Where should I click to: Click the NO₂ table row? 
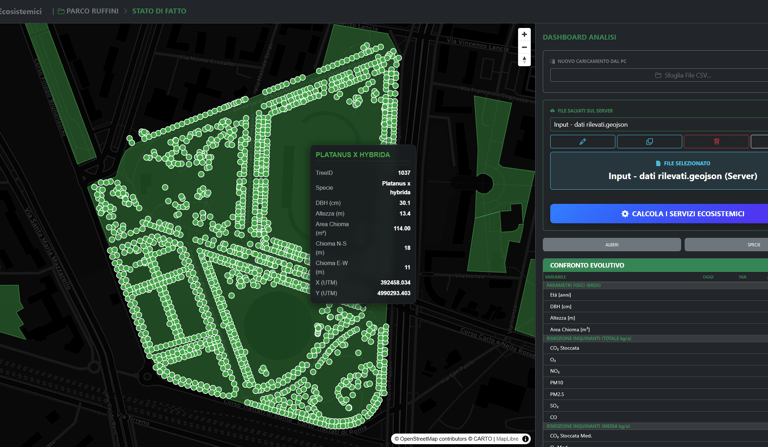[655, 371]
